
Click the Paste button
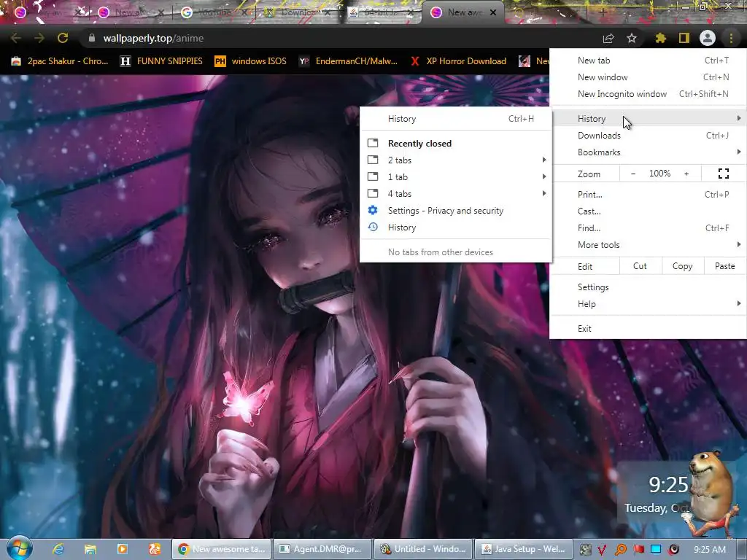[724, 266]
